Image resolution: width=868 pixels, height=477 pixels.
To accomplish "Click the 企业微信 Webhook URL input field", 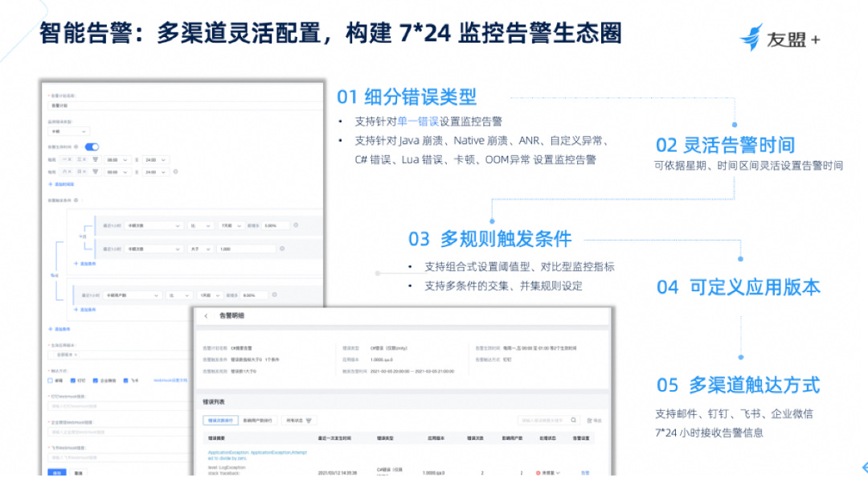I will pyautogui.click(x=121, y=432).
